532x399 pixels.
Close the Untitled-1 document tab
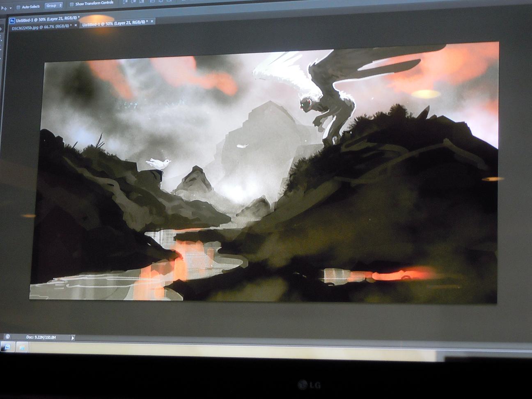[x=152, y=21]
